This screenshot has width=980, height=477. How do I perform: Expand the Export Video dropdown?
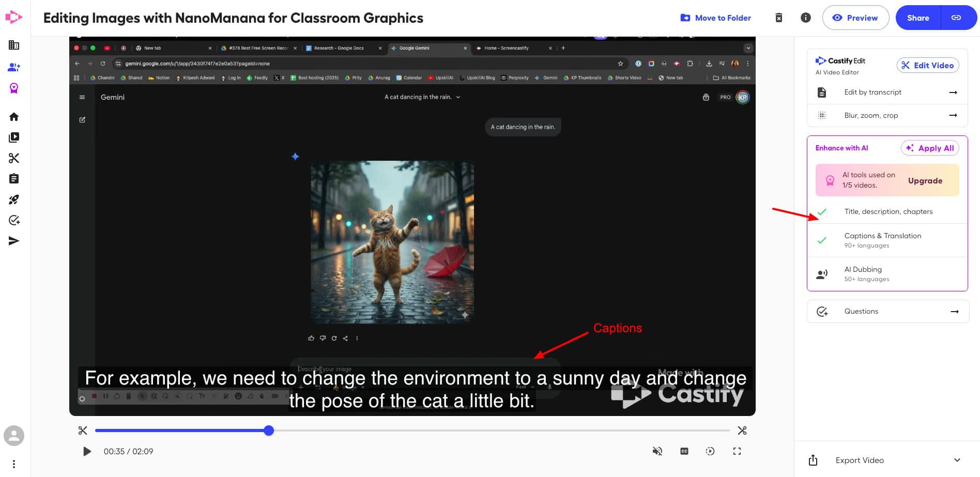point(957,460)
